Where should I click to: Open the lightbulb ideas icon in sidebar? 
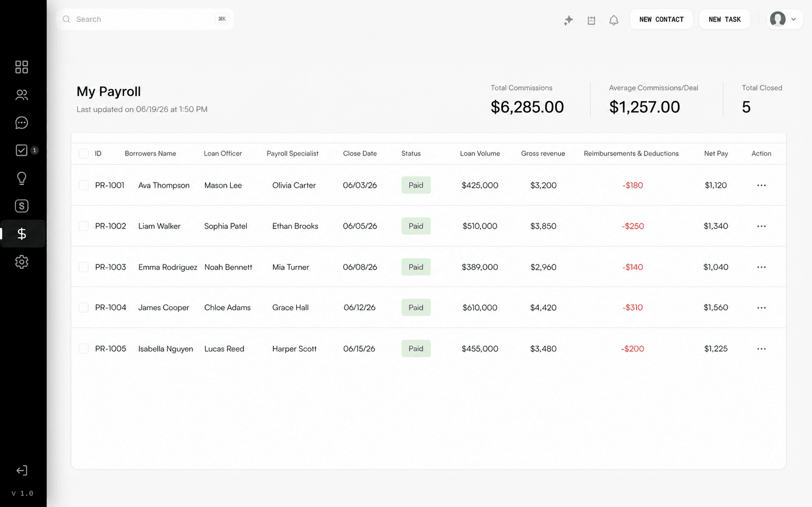coord(21,178)
